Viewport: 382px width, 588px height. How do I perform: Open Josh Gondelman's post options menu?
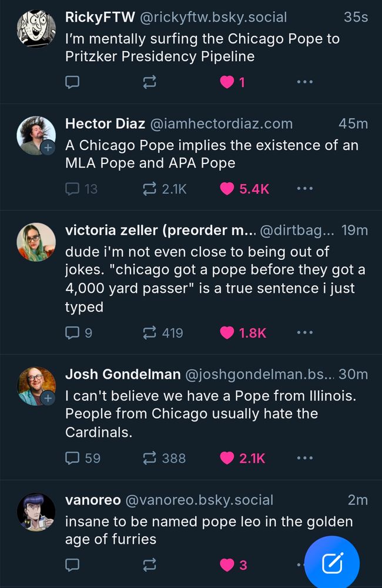(x=305, y=458)
